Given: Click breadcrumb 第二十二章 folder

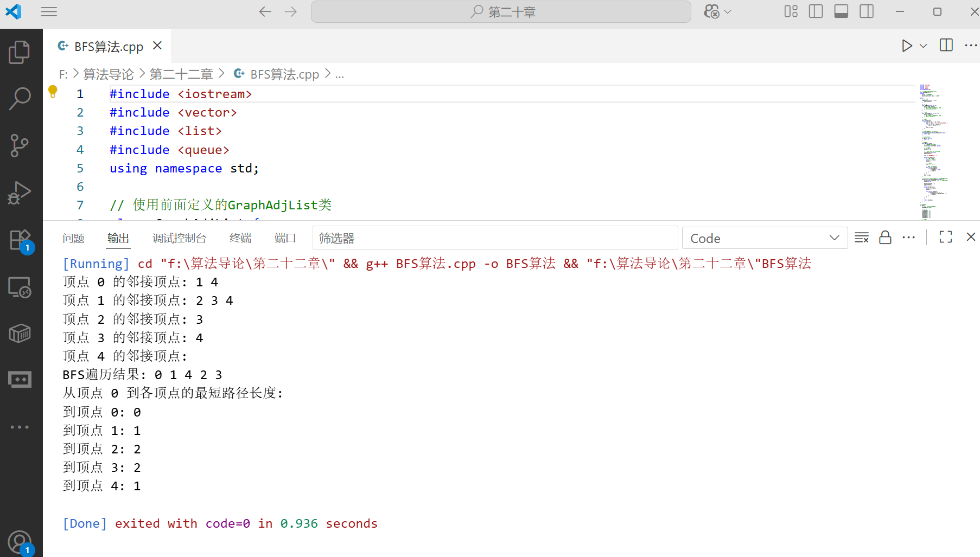Looking at the screenshot, I should [x=181, y=74].
